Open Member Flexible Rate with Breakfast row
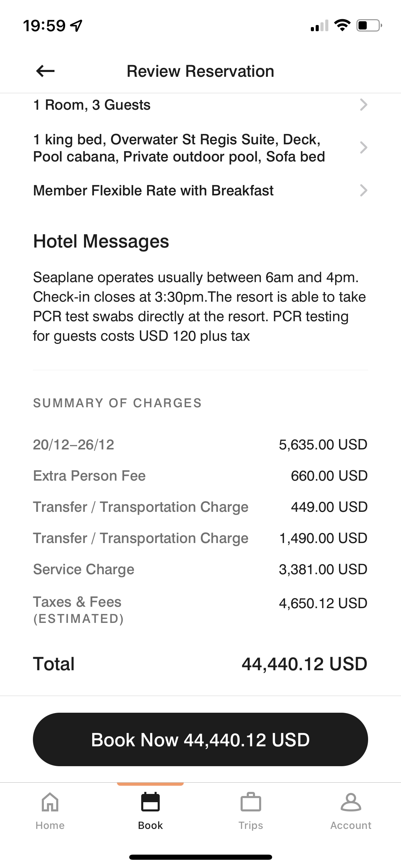 200,190
